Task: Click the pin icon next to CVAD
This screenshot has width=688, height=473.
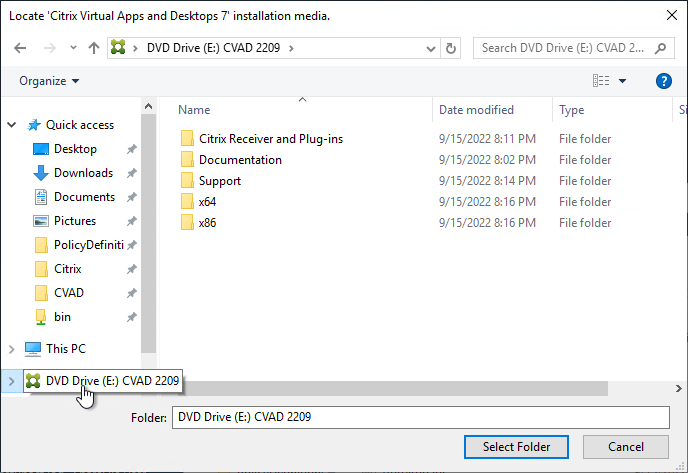Action: (132, 293)
